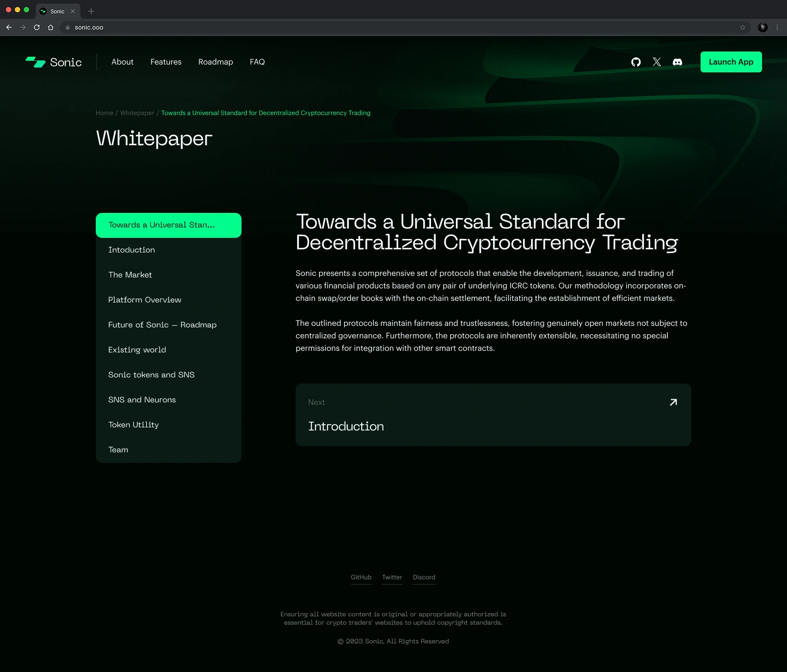
Task: Click the GitHub footer link
Action: click(x=361, y=577)
